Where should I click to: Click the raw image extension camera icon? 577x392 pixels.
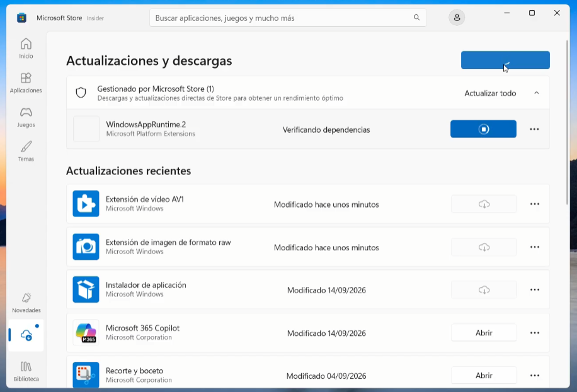tap(86, 247)
